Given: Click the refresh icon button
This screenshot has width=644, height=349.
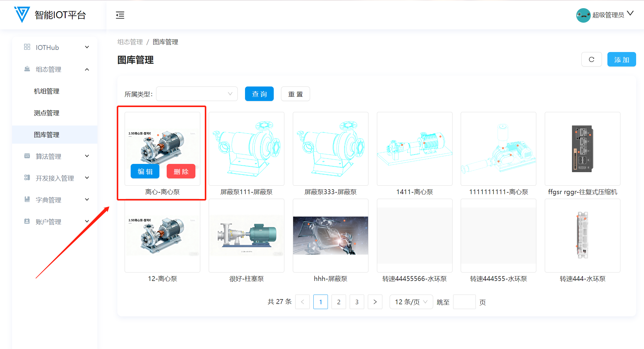Looking at the screenshot, I should (x=591, y=60).
